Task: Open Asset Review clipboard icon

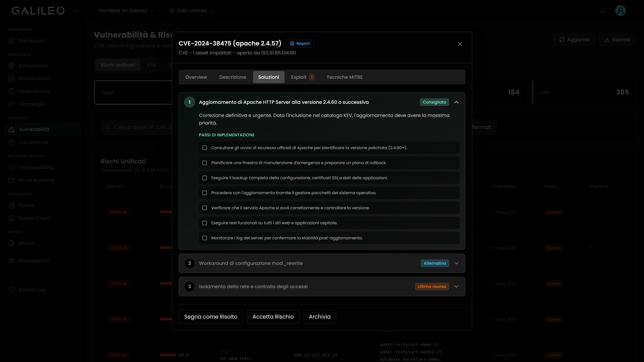Action: click(11, 91)
